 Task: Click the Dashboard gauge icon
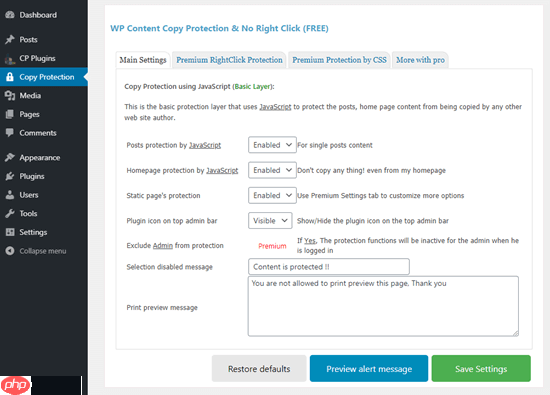coord(10,15)
